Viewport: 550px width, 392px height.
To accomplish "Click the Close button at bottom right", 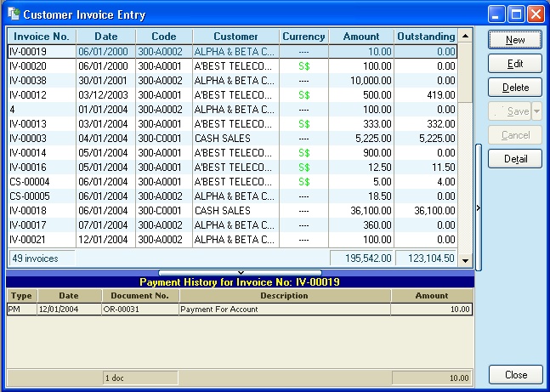I will (x=516, y=375).
